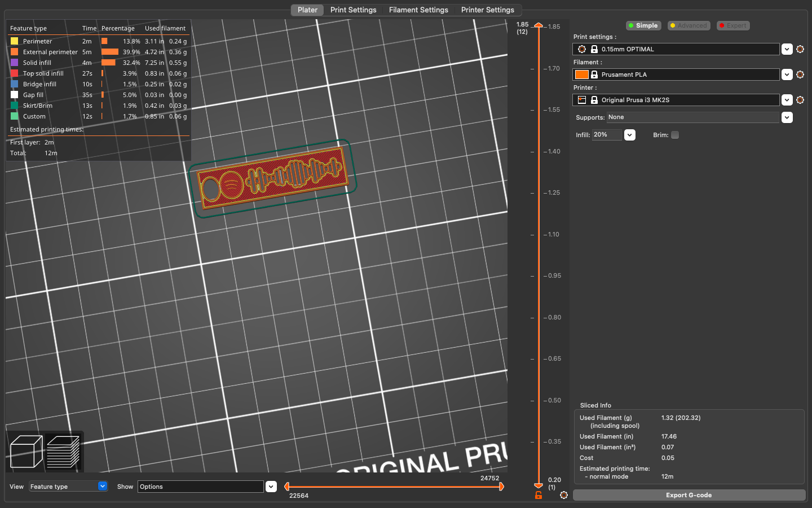The height and width of the screenshot is (508, 812).
Task: Click the printer icon in Printer field
Action: (x=582, y=100)
